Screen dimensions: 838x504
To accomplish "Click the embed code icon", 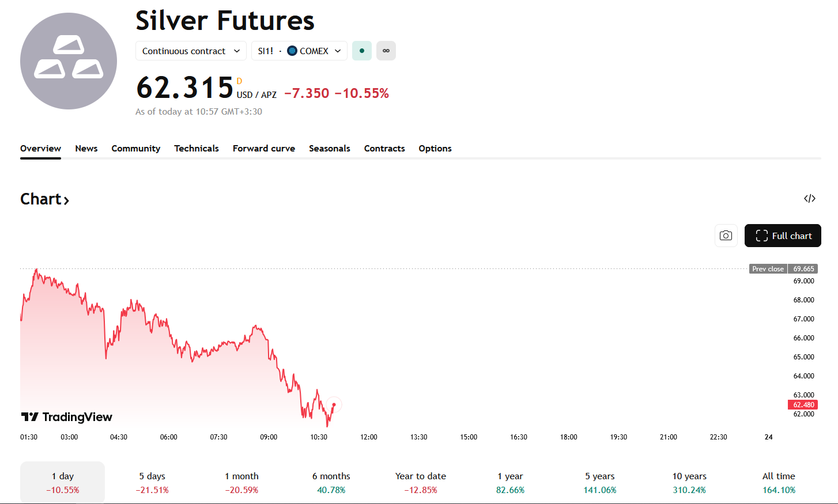I will point(810,199).
